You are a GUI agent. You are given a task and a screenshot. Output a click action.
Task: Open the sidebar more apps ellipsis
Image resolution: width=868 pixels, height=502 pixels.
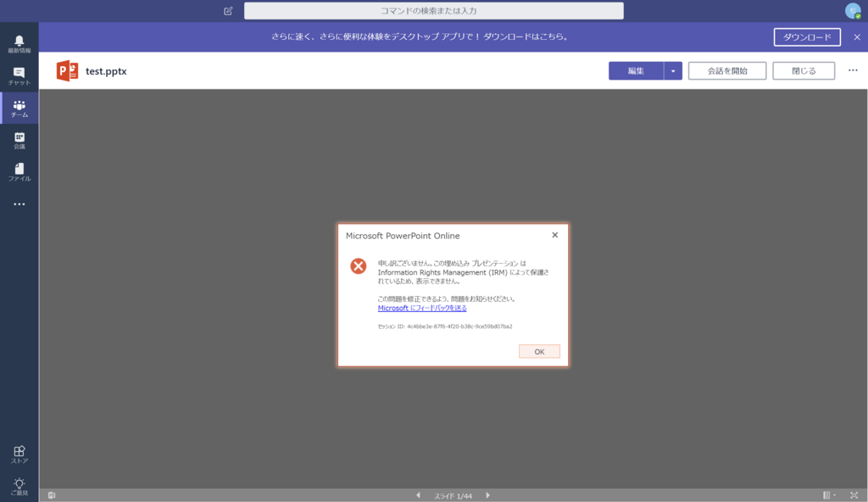coord(19,204)
